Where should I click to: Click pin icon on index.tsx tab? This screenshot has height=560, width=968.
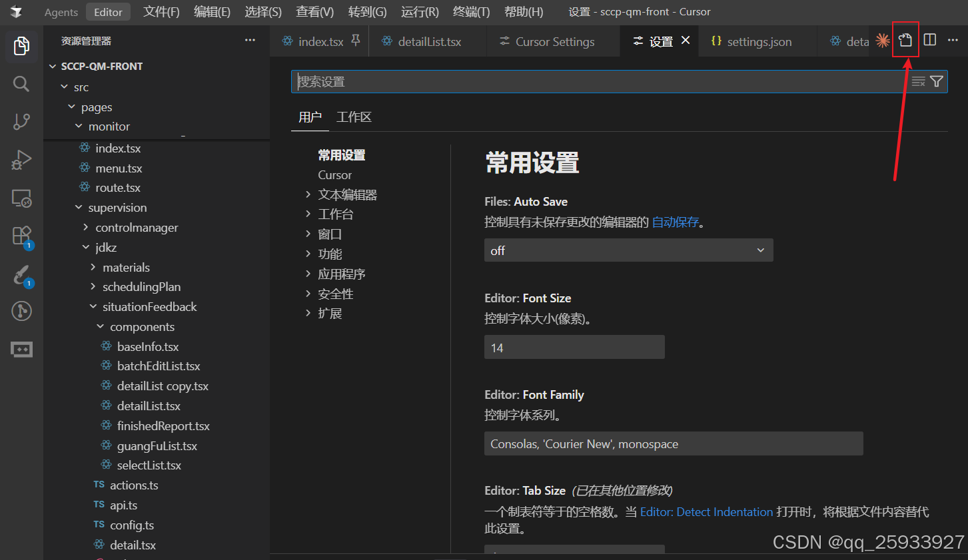[x=356, y=41]
